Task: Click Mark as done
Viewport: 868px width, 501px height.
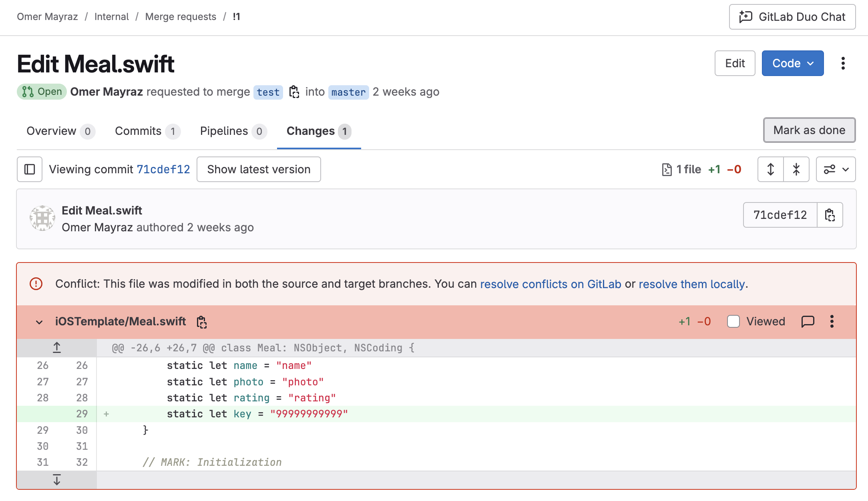Action: coord(809,130)
